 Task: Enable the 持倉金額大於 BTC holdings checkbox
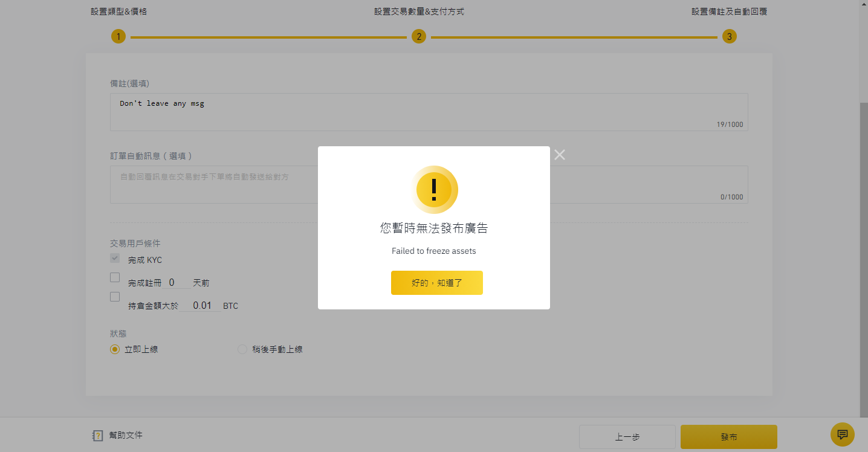pyautogui.click(x=115, y=296)
